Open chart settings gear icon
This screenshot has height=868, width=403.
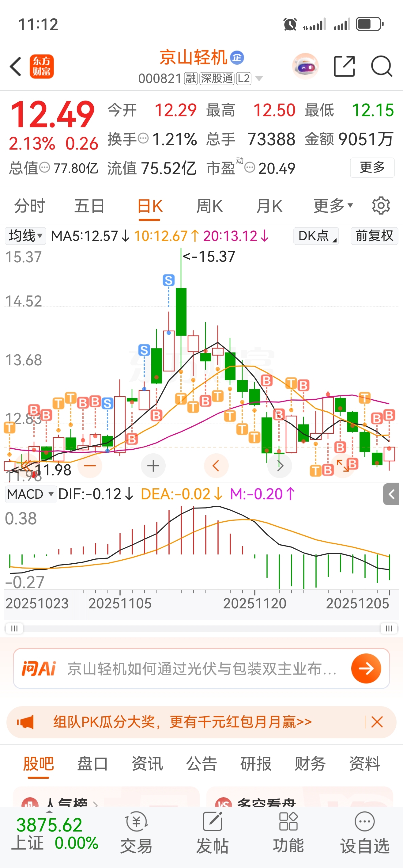[381, 206]
